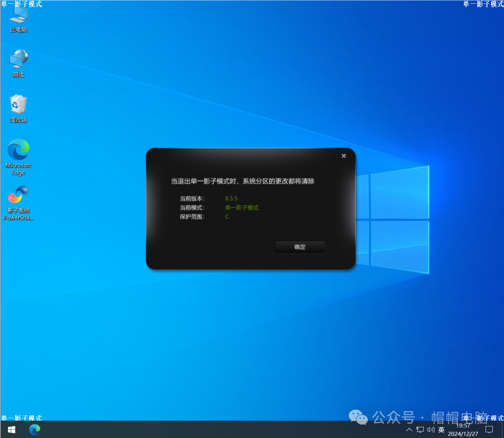
Task: Select the Microsoft Edge desktop shortcut
Action: (19, 156)
